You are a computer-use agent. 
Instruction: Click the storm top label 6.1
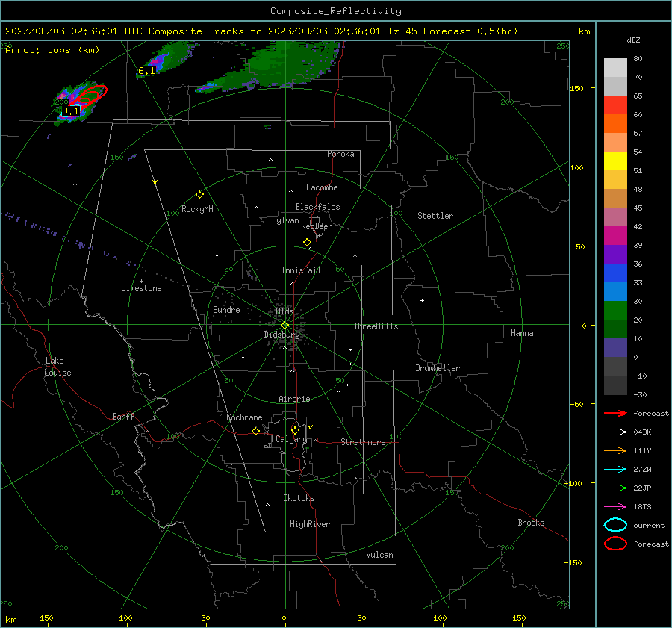click(146, 71)
